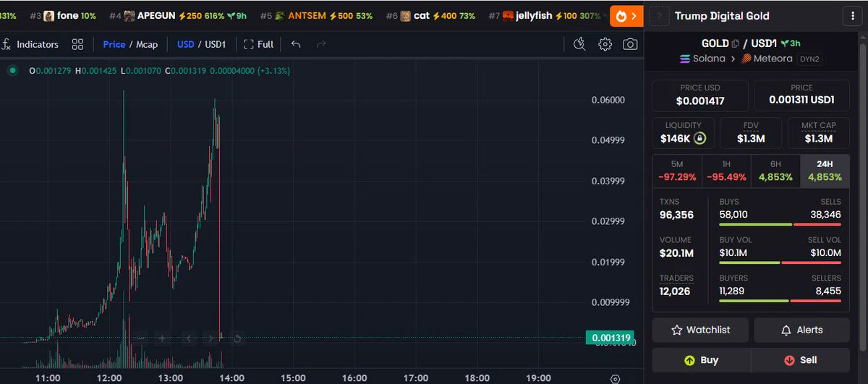868x384 pixels.
Task: Click the buy vol/sell vol ratio bar
Action: coord(780,263)
